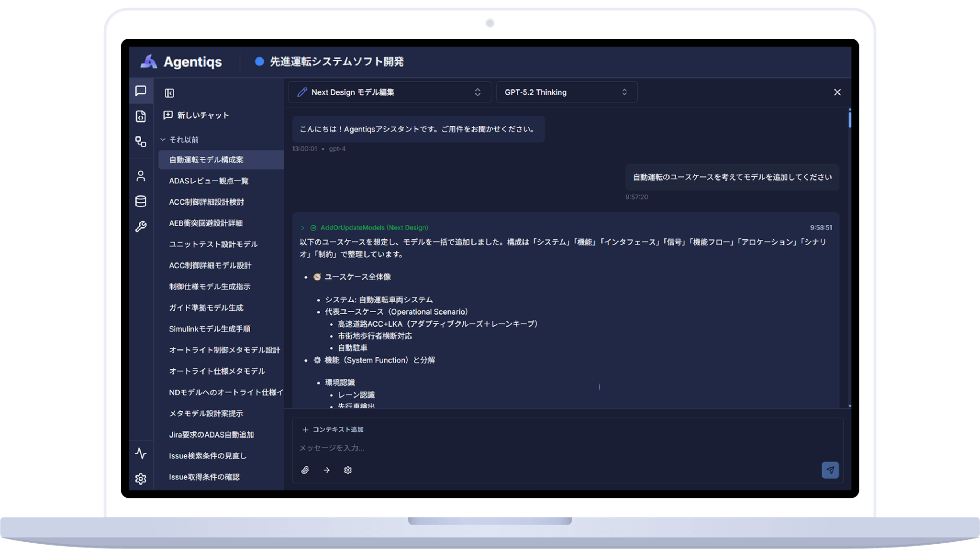Click the 高速道路ACC+LKA bullet item

438,324
